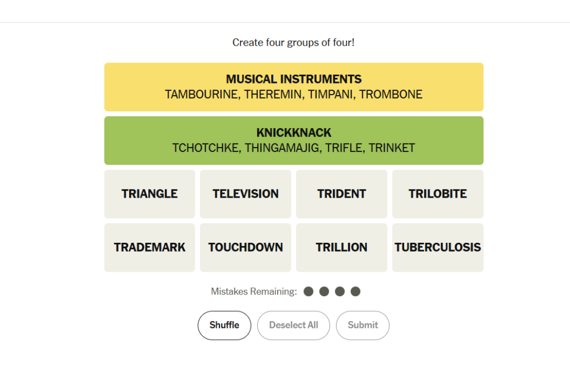Viewport: 570px width, 392px height.
Task: Click the last mistakes remaining dot
Action: [356, 291]
